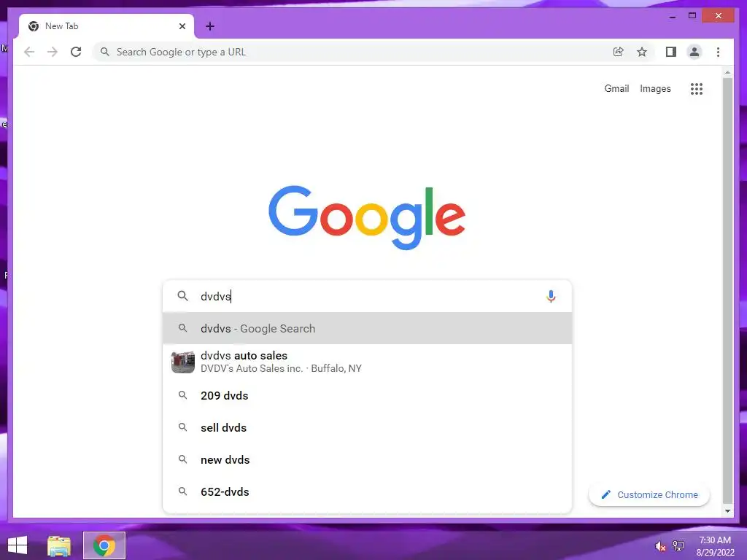This screenshot has height=560, width=747.
Task: Click into the Google search field
Action: 367,296
